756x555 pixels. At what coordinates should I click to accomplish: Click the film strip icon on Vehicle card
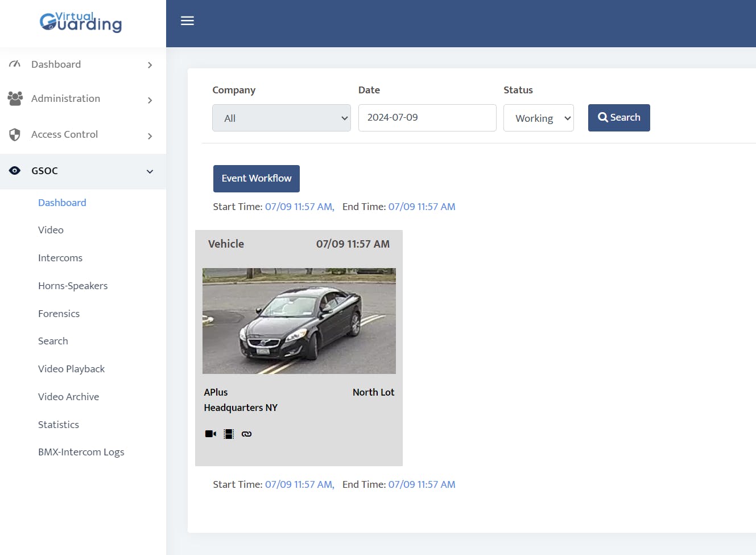click(229, 434)
